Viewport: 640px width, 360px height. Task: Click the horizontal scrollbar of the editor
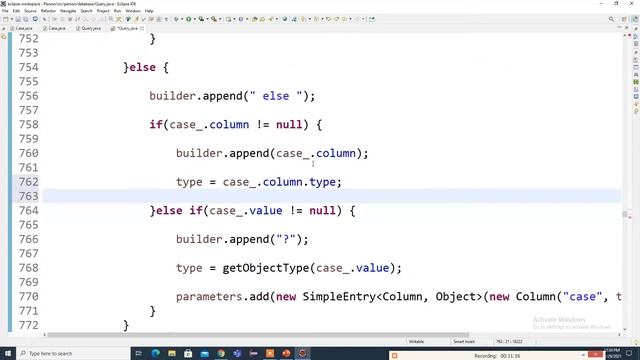pos(258,335)
